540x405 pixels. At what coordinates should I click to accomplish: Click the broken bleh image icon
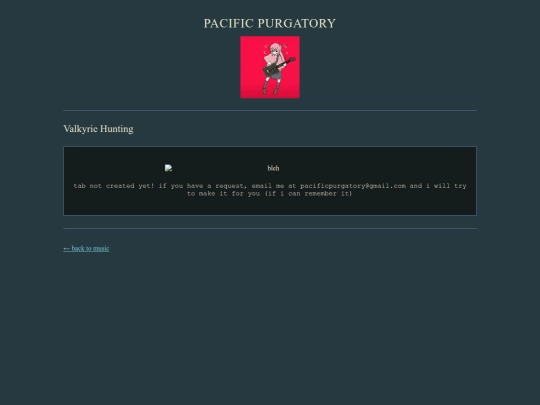(168, 168)
